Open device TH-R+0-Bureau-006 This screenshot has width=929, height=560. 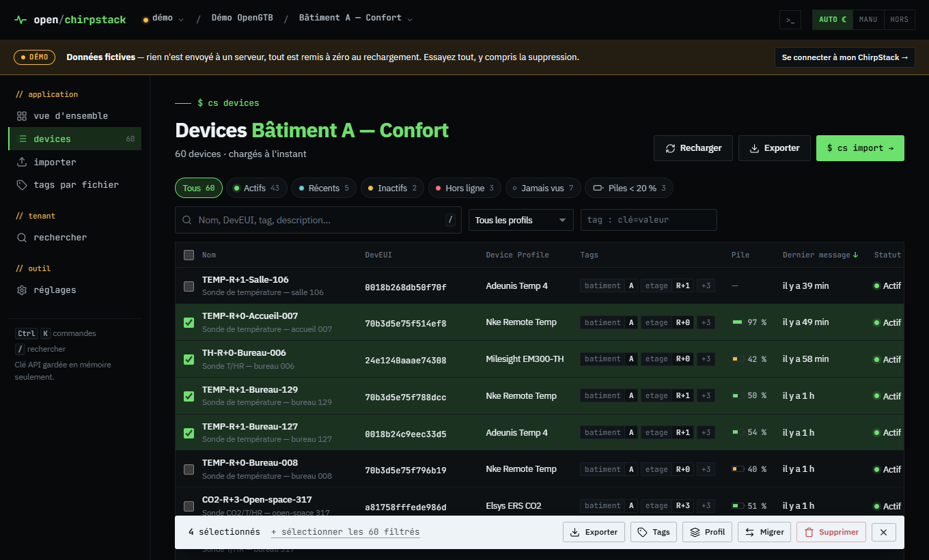[244, 353]
